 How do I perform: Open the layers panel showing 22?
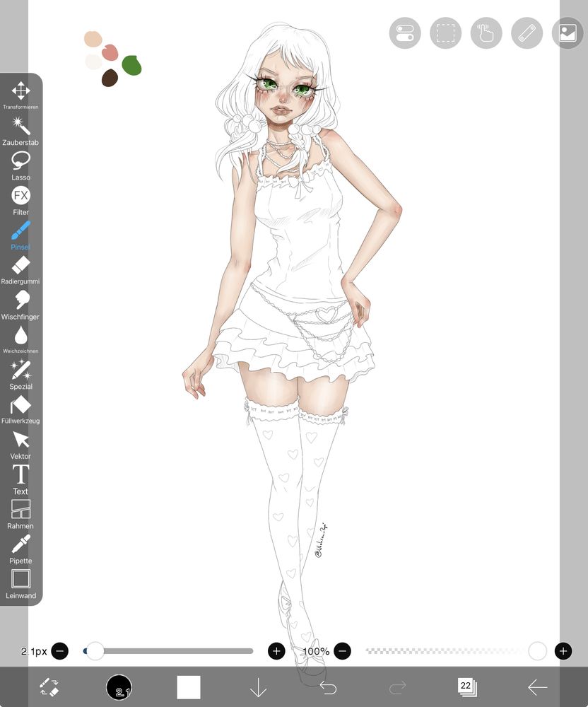[467, 687]
